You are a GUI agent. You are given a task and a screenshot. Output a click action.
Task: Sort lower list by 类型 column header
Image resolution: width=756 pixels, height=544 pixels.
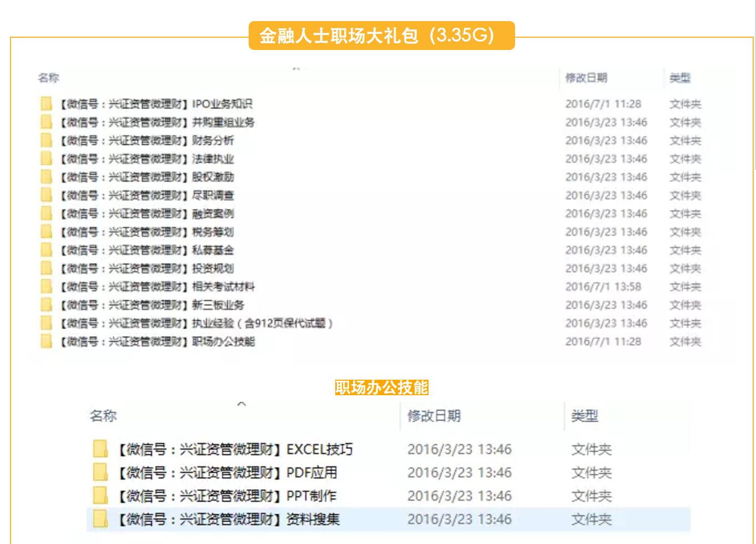585,416
